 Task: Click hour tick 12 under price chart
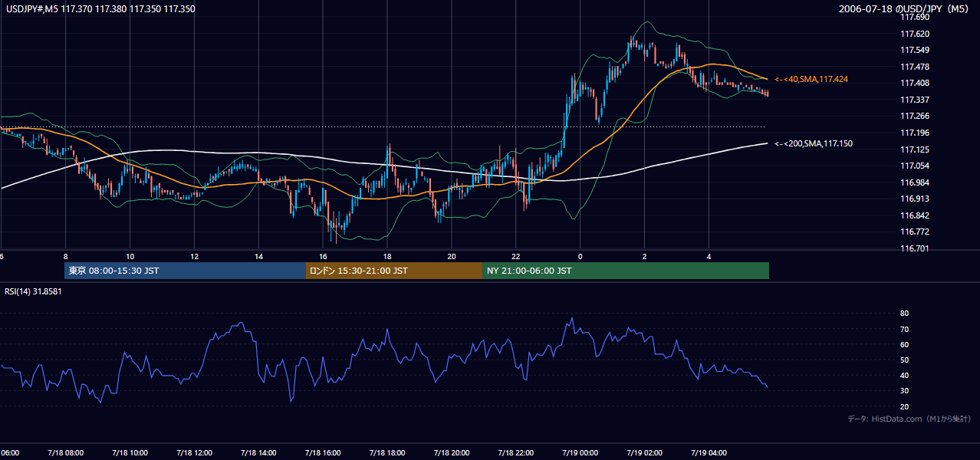pos(194,257)
